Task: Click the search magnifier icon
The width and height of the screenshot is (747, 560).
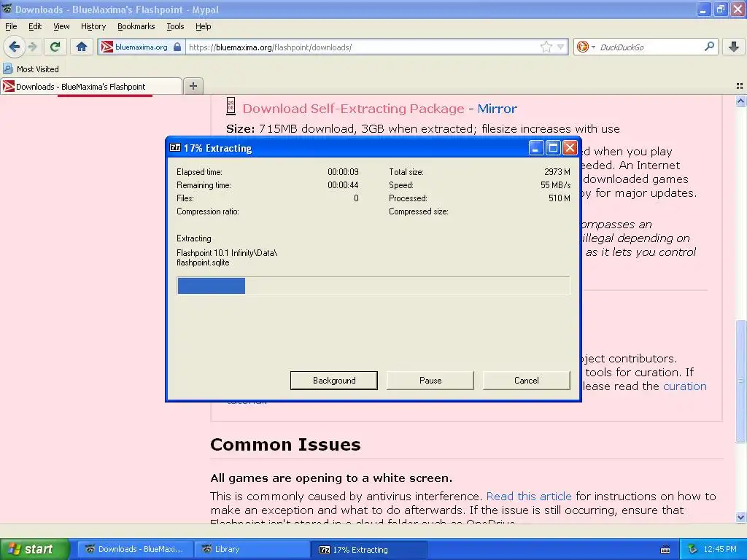Action: click(709, 47)
